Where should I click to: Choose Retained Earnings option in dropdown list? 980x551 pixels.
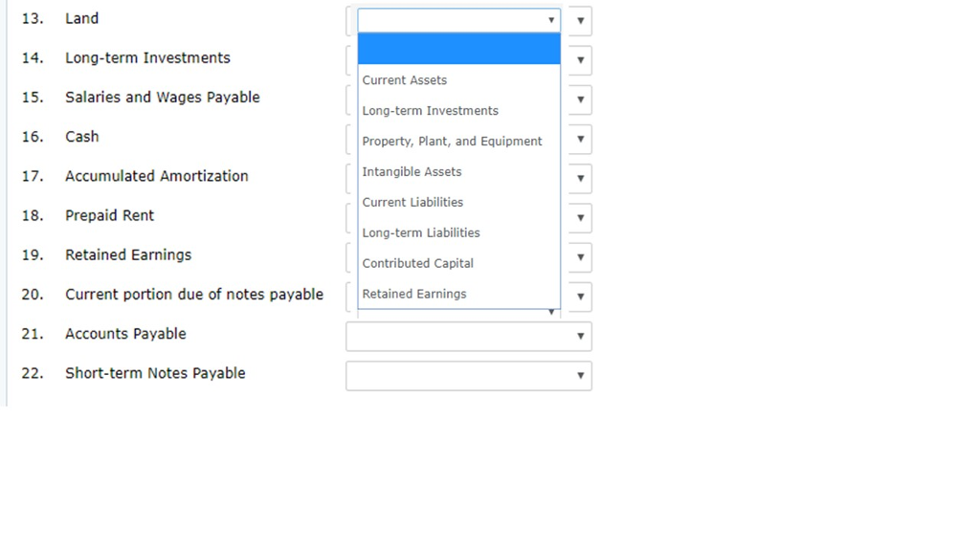[x=458, y=294]
